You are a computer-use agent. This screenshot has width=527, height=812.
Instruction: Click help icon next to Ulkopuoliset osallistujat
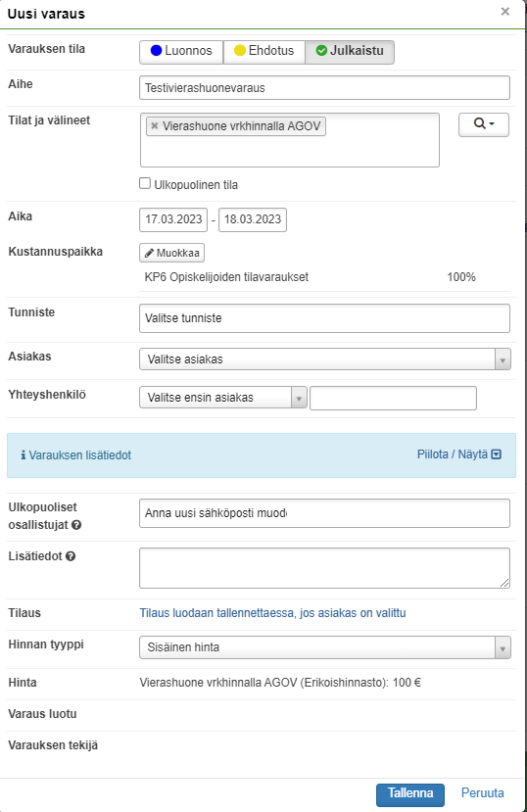76,525
